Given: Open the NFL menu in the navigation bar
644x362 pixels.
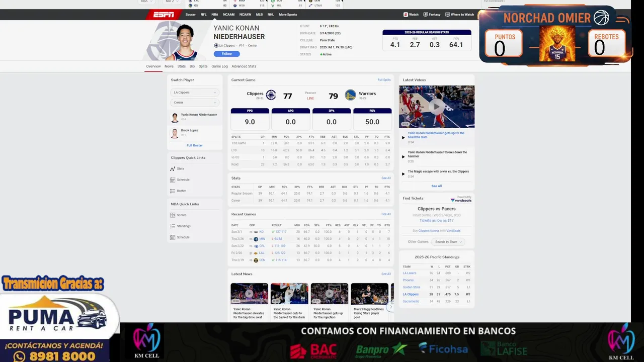Looking at the screenshot, I should [x=203, y=15].
